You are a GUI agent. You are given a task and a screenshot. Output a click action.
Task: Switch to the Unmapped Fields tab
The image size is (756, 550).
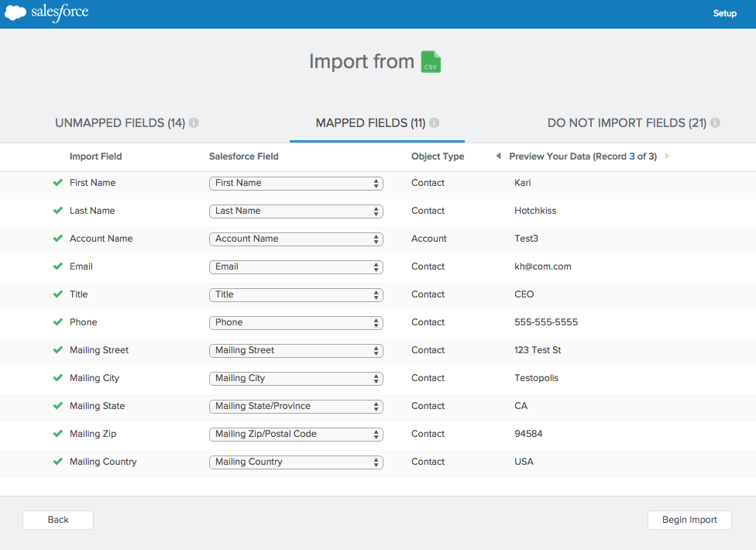pos(120,123)
